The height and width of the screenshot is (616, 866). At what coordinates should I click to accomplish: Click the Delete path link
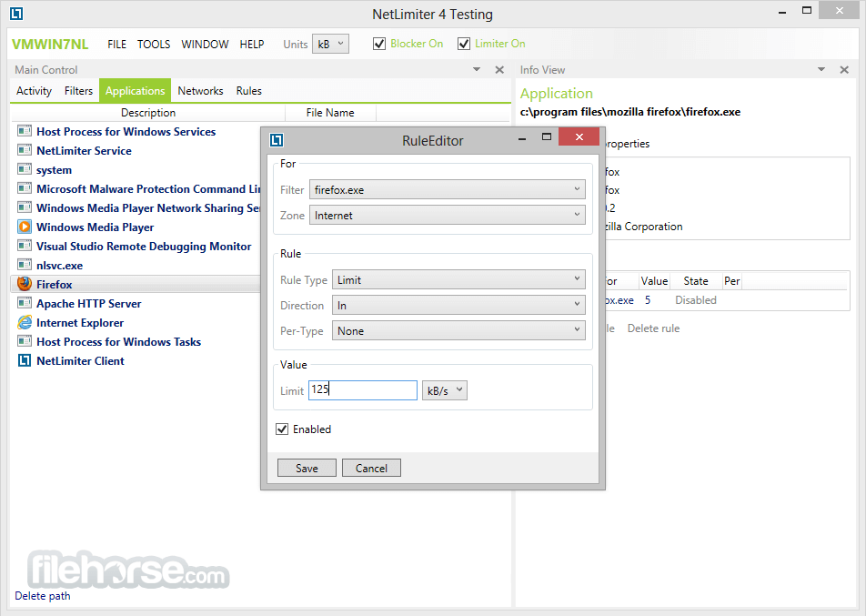[43, 596]
